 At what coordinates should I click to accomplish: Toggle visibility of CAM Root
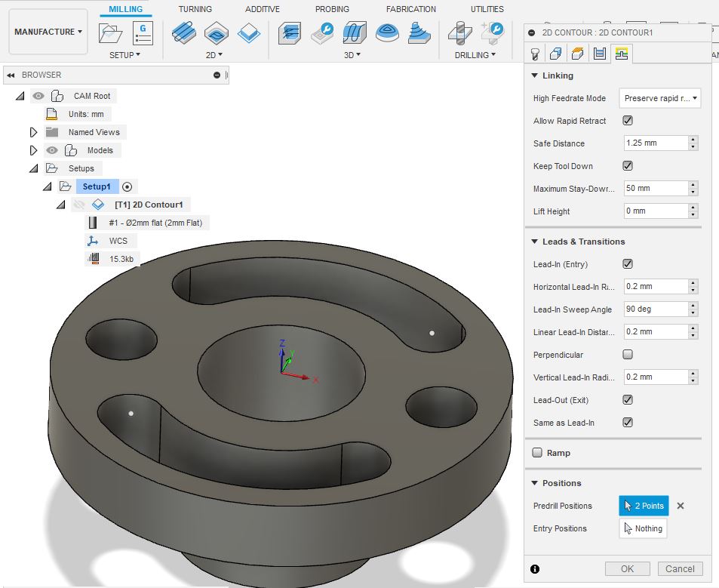(x=38, y=96)
